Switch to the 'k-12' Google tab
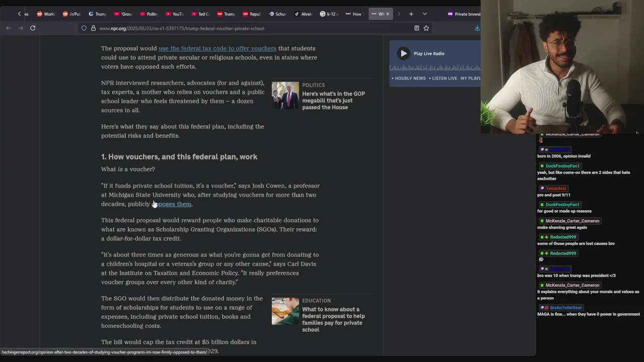Image resolution: width=644 pixels, height=362 pixels. click(x=329, y=14)
